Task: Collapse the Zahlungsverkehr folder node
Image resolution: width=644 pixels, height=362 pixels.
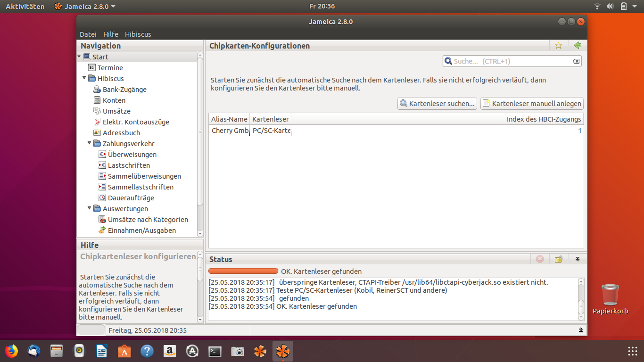Action: pos(90,143)
